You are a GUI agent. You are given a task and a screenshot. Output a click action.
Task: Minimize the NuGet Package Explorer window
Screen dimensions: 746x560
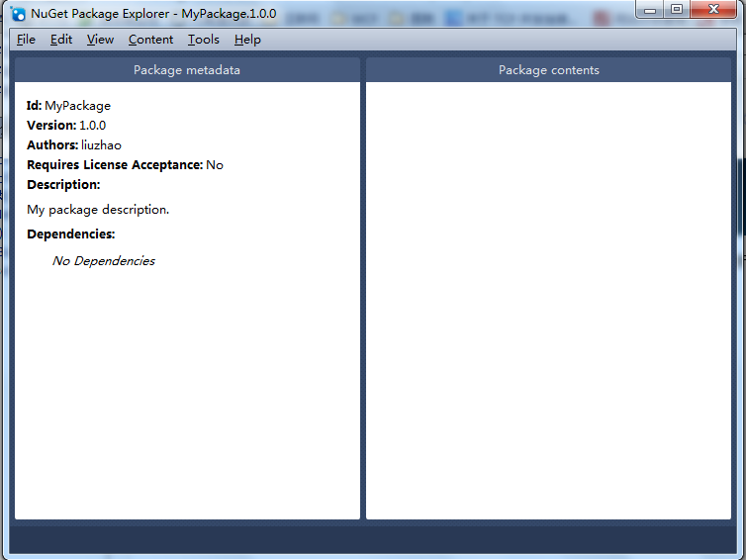pyautogui.click(x=650, y=9)
